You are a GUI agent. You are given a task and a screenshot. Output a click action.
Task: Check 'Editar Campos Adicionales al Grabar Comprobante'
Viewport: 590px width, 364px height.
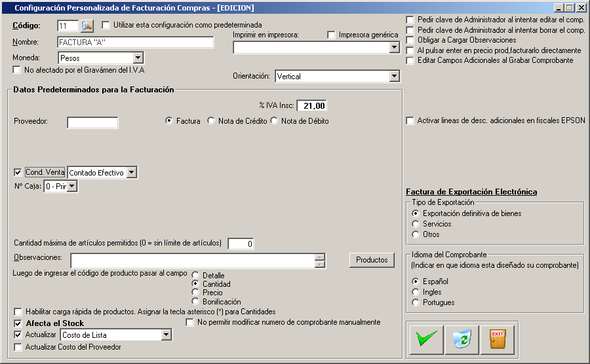point(410,60)
